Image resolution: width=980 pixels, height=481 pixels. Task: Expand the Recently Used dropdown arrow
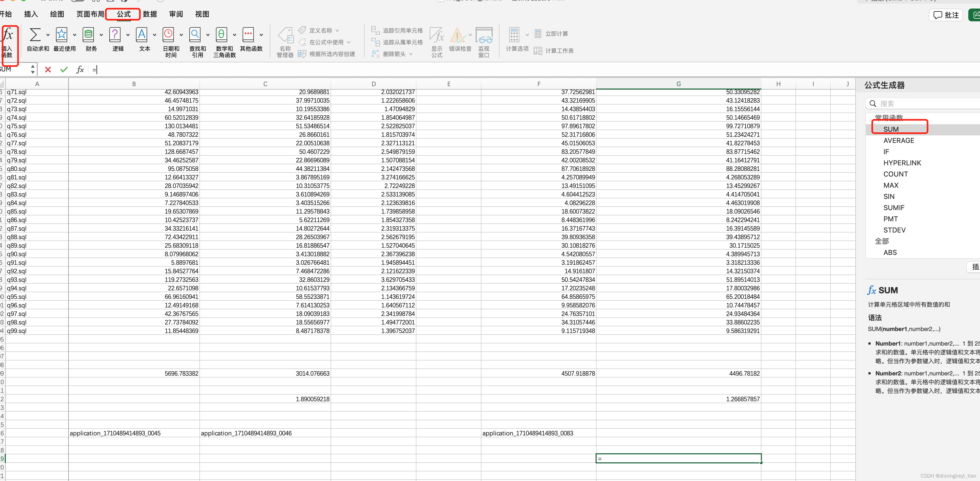pos(75,35)
